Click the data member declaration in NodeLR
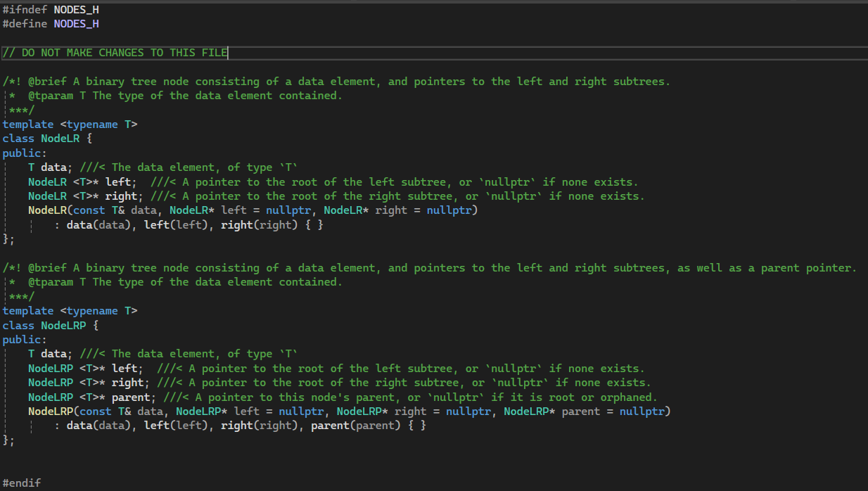The width and height of the screenshot is (868, 491). click(x=42, y=167)
